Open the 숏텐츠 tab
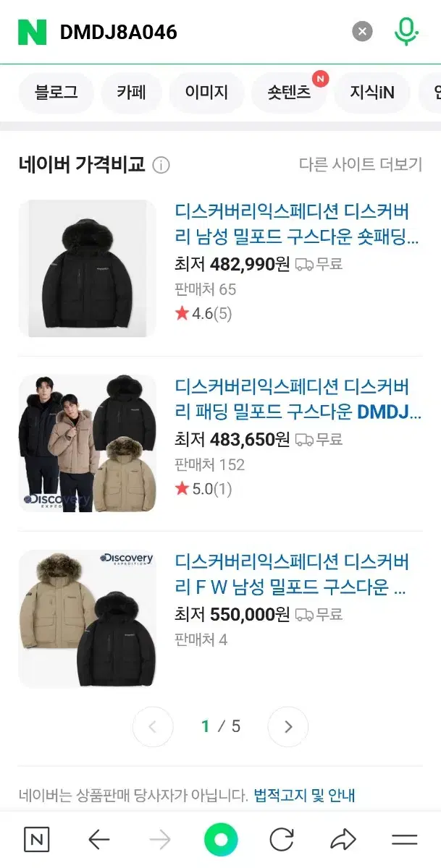The width and height of the screenshot is (441, 868). tap(289, 93)
